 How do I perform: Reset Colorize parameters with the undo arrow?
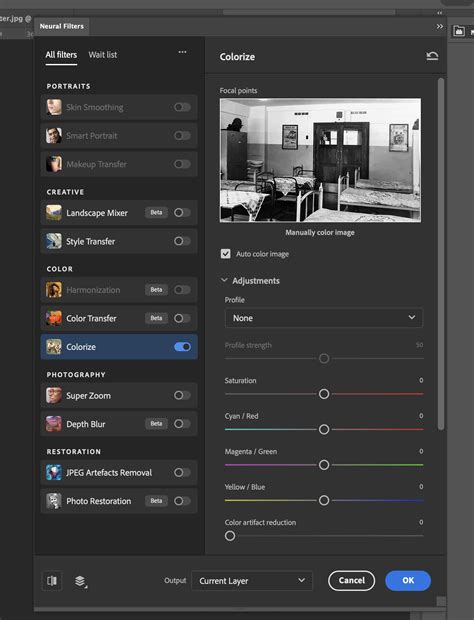point(432,56)
